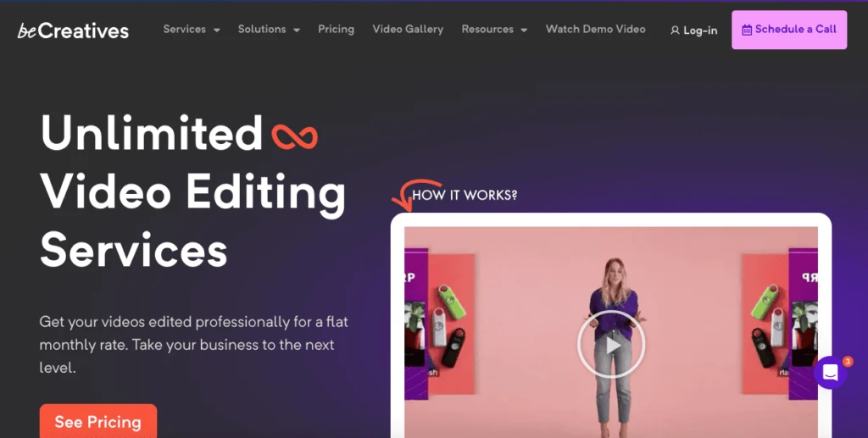This screenshot has width=868, height=438.
Task: Click the beCreatives logo
Action: coord(73,30)
